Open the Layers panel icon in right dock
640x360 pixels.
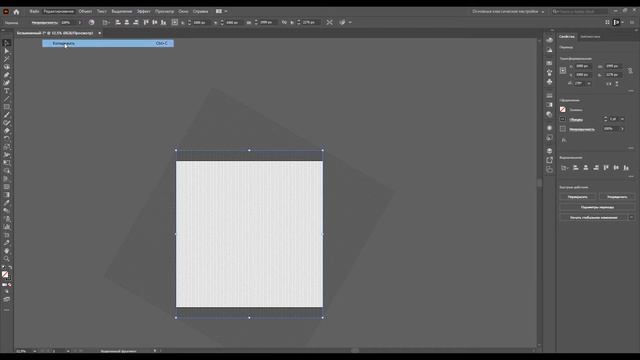tap(549, 151)
